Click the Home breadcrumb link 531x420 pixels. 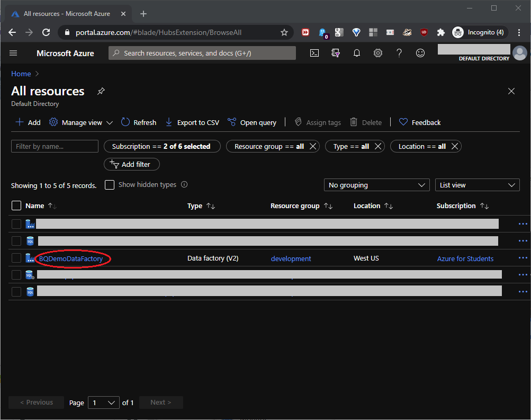(x=21, y=74)
